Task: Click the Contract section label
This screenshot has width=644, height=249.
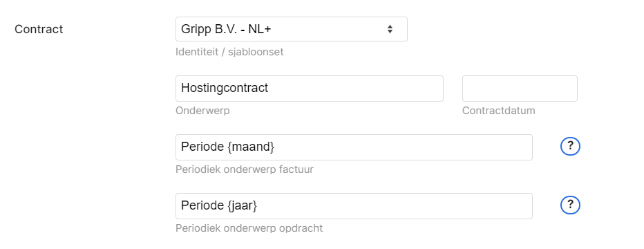Action: [x=39, y=29]
